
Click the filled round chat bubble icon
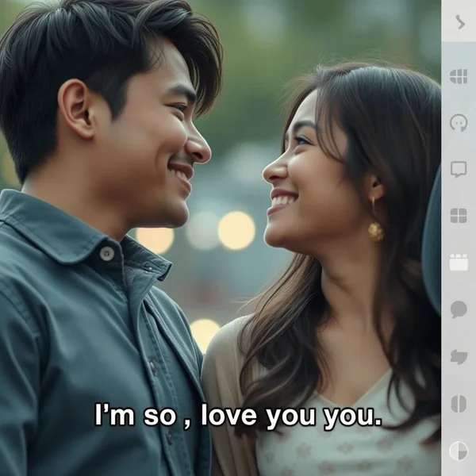pos(459,309)
